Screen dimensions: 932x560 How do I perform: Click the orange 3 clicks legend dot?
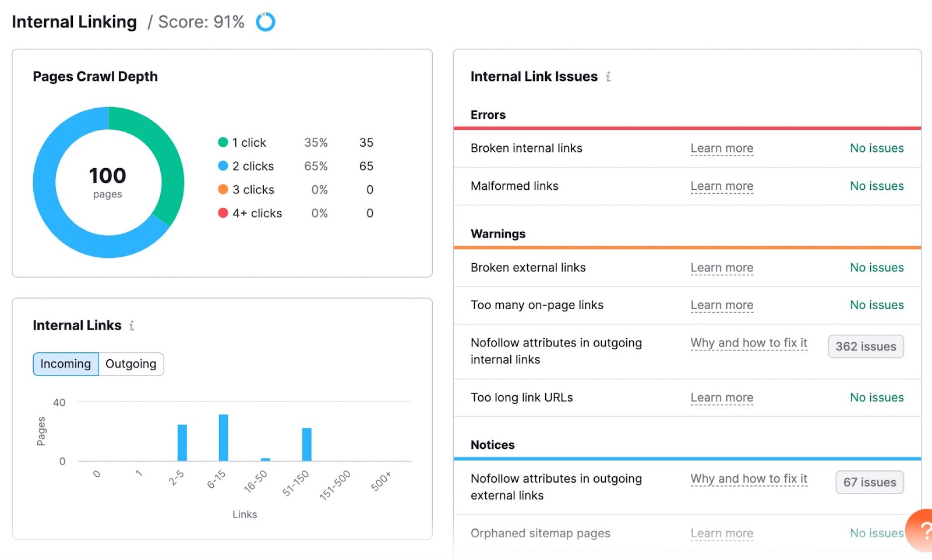(x=223, y=189)
